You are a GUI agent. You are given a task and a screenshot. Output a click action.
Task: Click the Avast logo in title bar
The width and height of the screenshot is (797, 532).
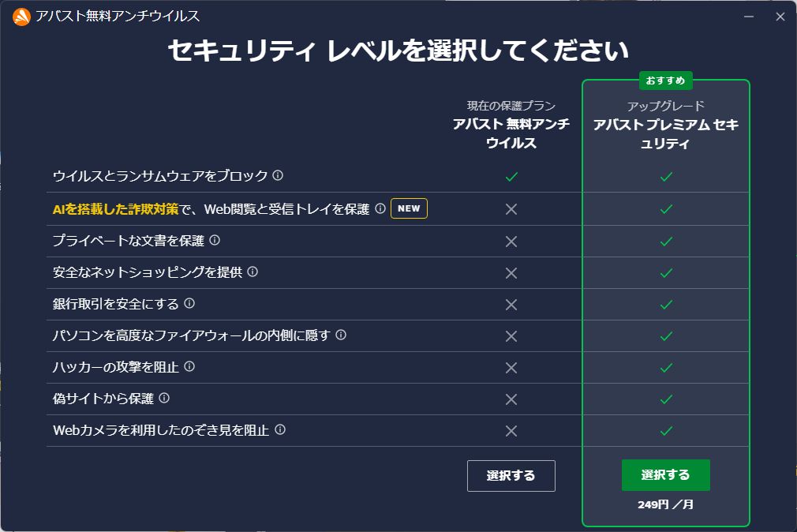pyautogui.click(x=21, y=16)
